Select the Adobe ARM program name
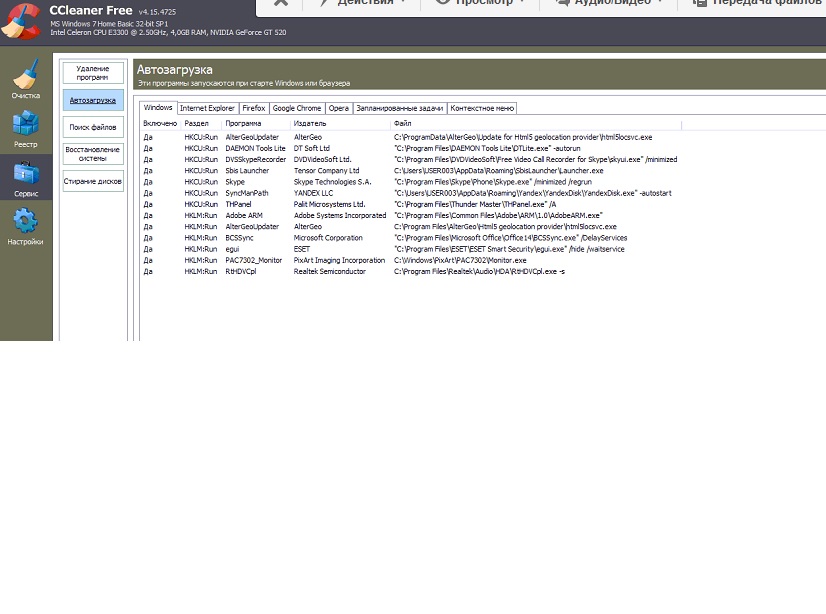Screen dimensions: 826x614 pos(244,215)
